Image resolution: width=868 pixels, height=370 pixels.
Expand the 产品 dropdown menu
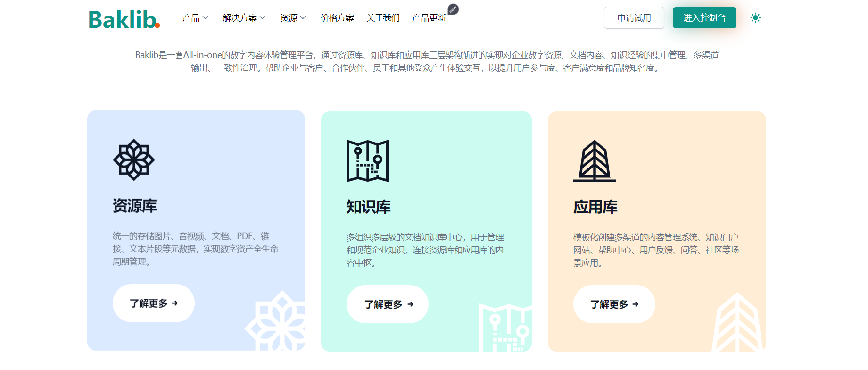pyautogui.click(x=195, y=18)
